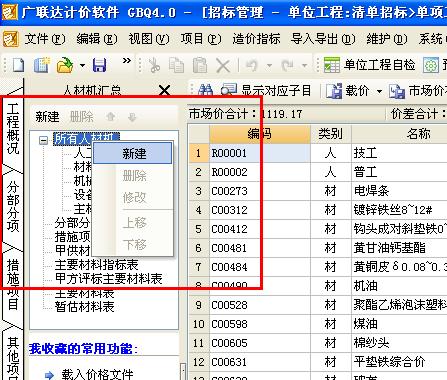The height and width of the screenshot is (380, 447).
Task: Select 甲方评标主要材料表 tree item
Action: click(x=109, y=279)
